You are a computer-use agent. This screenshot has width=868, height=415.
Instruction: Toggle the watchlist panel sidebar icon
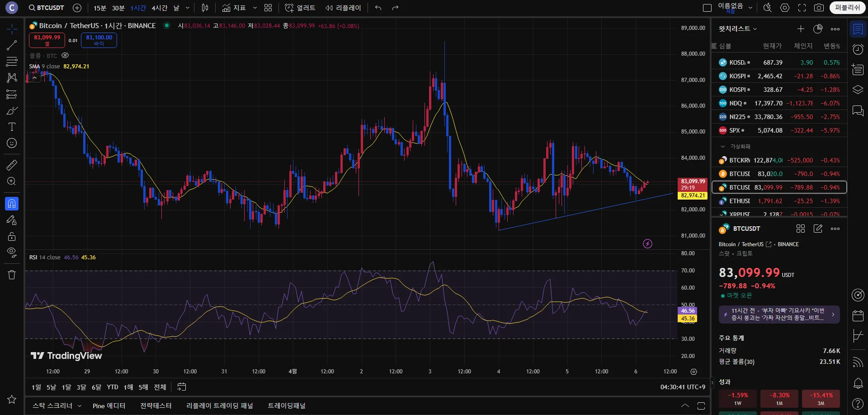(858, 29)
